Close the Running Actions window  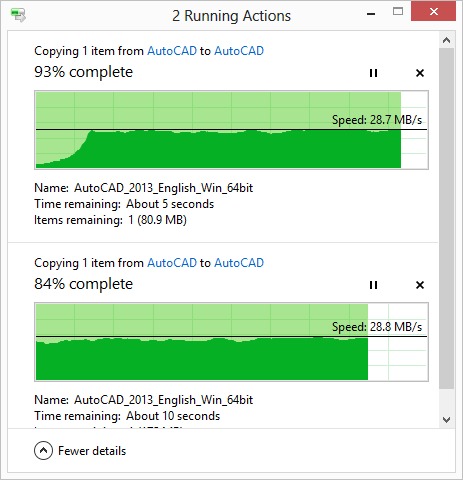click(x=433, y=12)
